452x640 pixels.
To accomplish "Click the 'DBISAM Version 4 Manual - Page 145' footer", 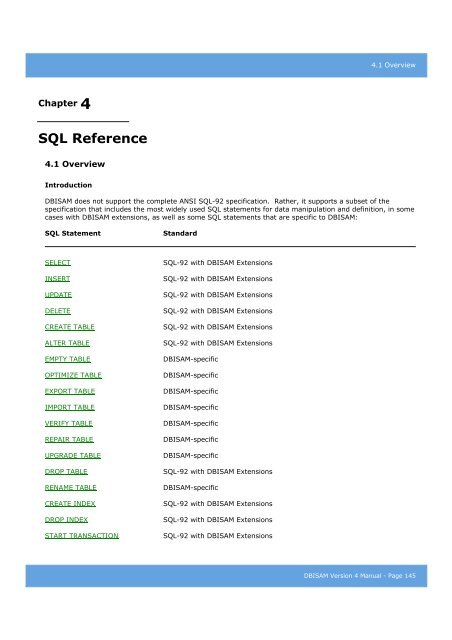I will [359, 576].
